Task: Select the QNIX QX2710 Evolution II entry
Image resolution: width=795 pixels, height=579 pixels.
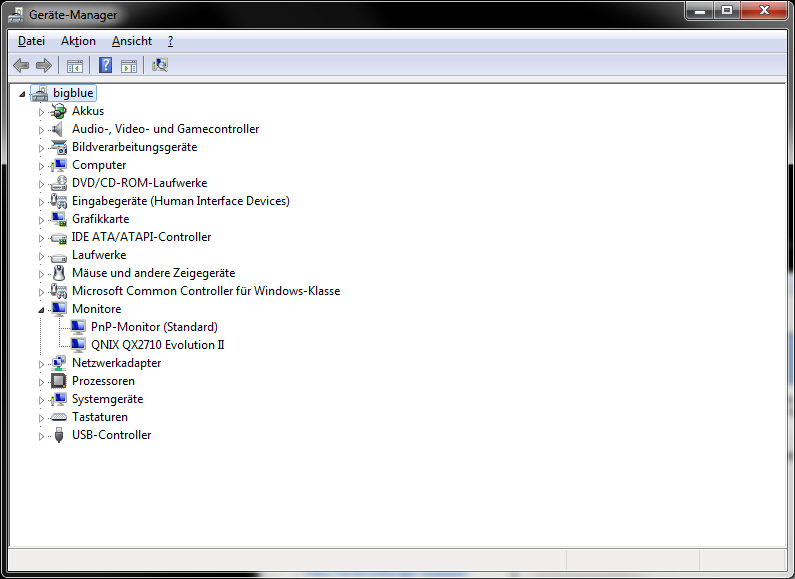Action: (158, 345)
